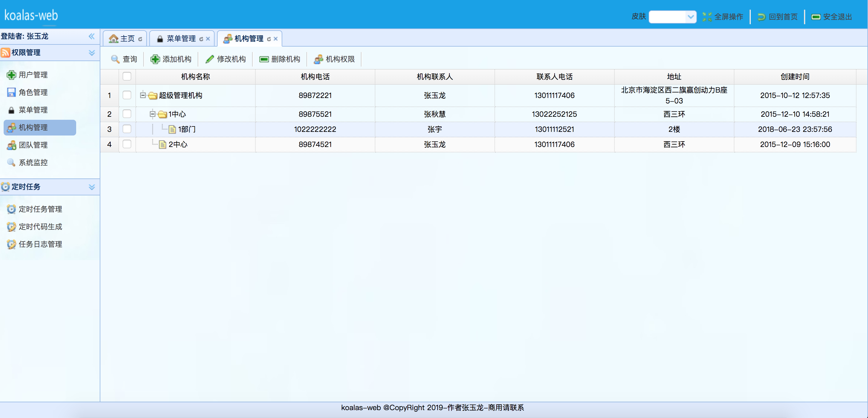Check the checkbox for 1部门 row
The width and height of the screenshot is (868, 418).
coord(127,129)
